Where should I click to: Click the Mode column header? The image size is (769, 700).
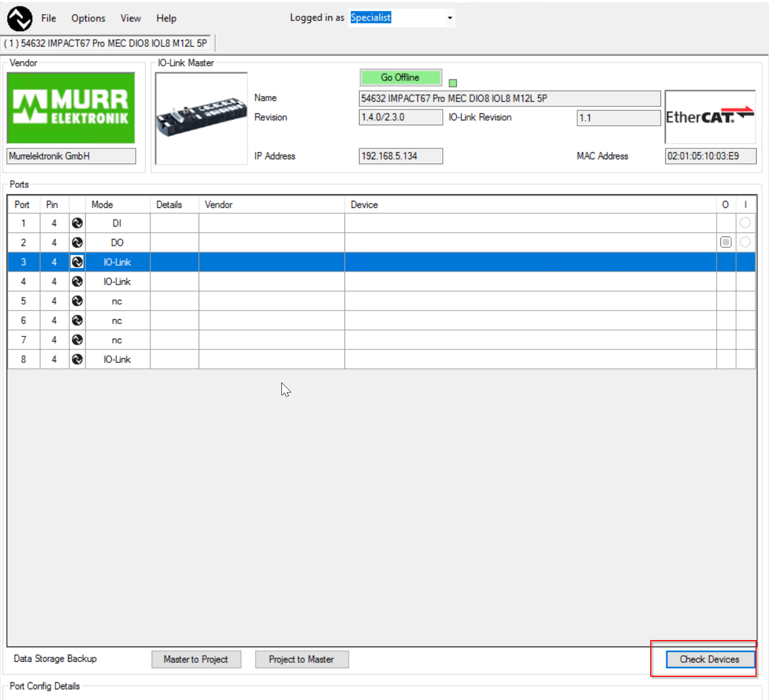pos(117,205)
